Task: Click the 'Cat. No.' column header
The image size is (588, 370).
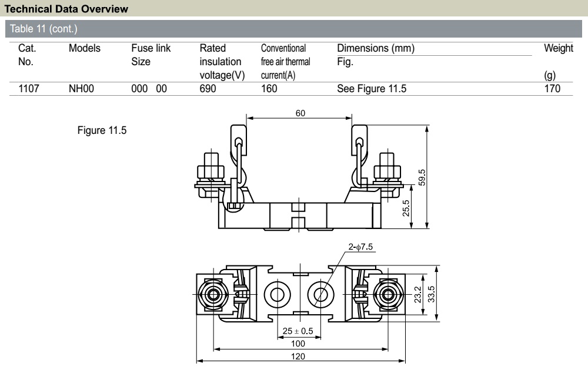Action: click(28, 55)
